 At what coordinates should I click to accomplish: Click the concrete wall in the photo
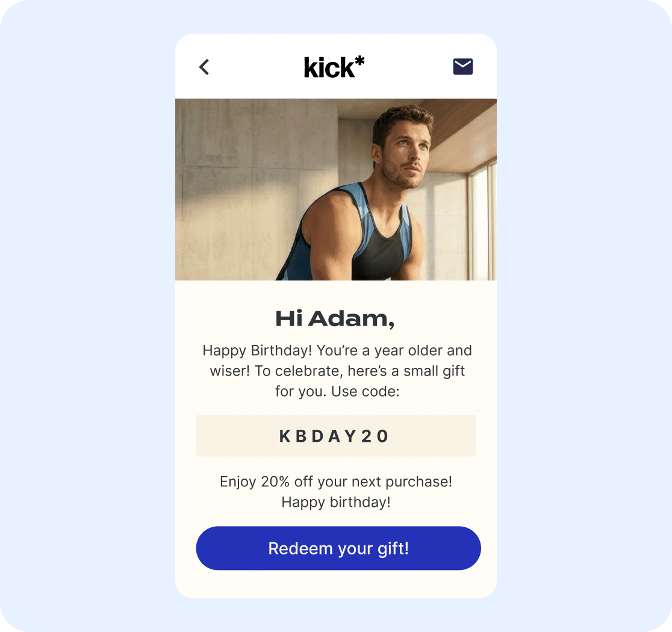pyautogui.click(x=240, y=188)
